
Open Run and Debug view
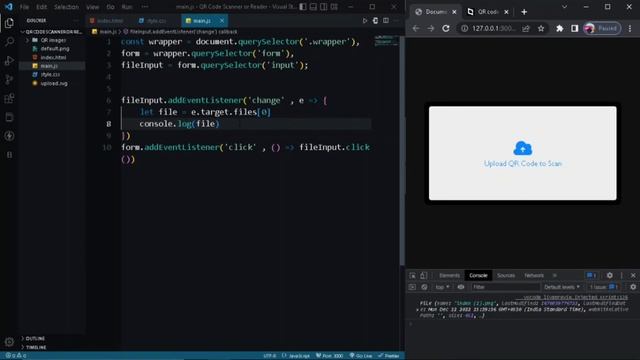coord(9,61)
